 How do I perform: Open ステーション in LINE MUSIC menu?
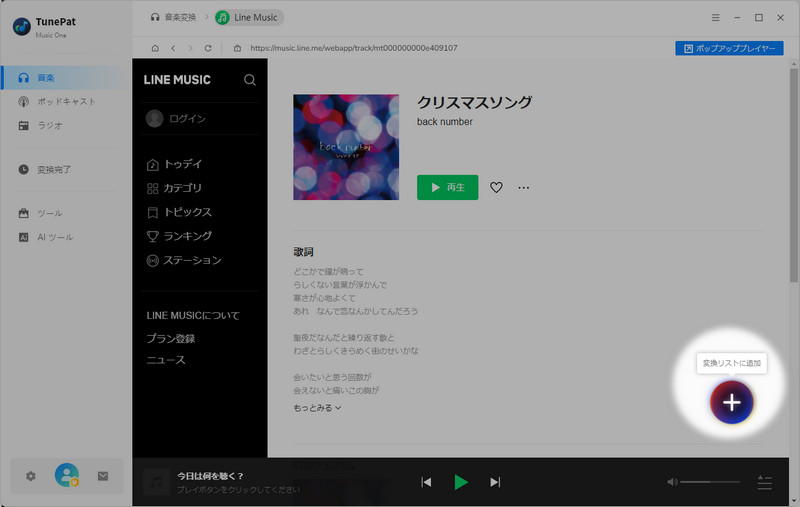pyautogui.click(x=184, y=261)
